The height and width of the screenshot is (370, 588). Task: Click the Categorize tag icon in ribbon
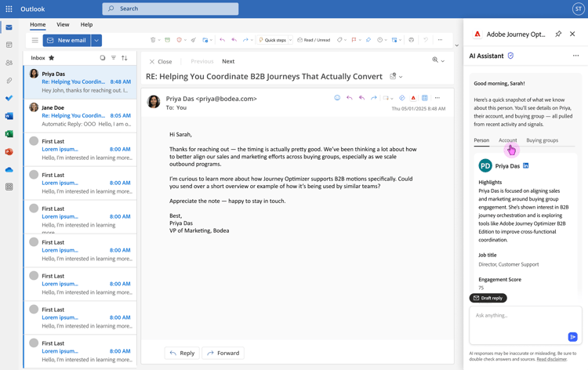tap(339, 40)
